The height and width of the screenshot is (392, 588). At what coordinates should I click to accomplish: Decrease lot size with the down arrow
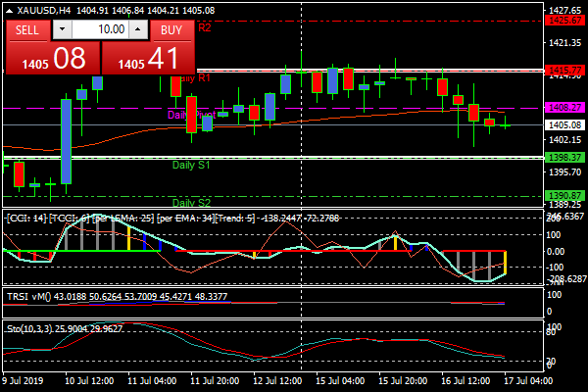click(x=62, y=30)
